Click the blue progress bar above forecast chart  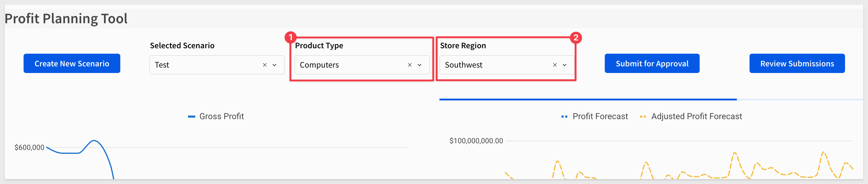point(588,100)
